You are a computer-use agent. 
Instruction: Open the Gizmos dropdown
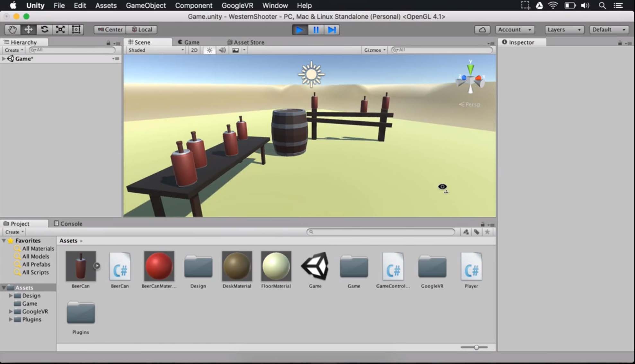(374, 50)
